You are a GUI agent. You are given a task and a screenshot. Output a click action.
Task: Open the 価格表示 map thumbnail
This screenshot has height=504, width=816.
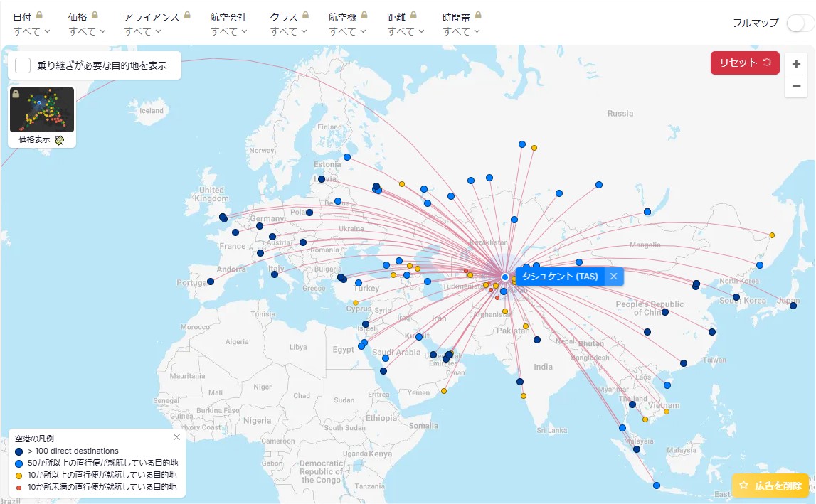pyautogui.click(x=42, y=109)
